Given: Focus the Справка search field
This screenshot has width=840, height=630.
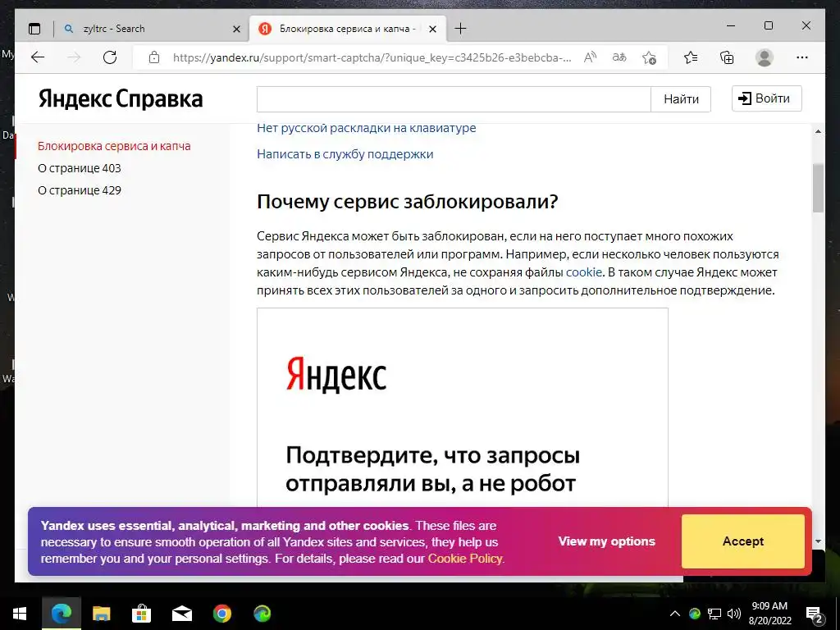Looking at the screenshot, I should tap(454, 99).
